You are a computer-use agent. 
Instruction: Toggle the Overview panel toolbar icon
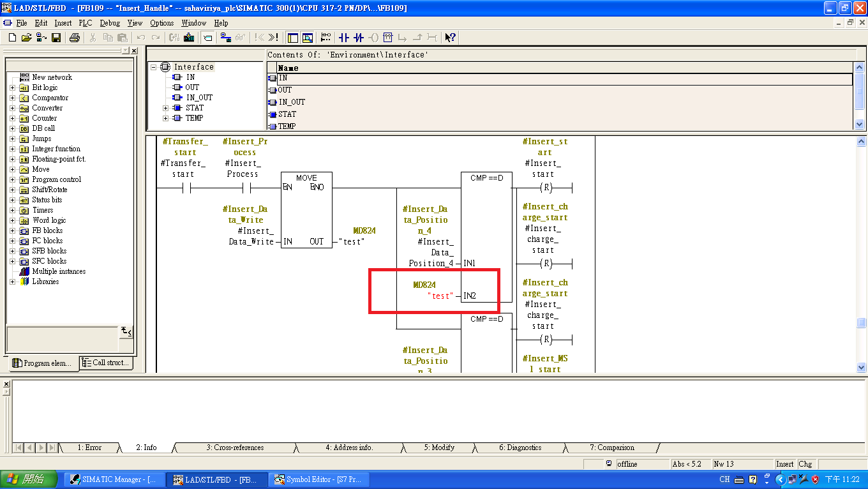(292, 38)
